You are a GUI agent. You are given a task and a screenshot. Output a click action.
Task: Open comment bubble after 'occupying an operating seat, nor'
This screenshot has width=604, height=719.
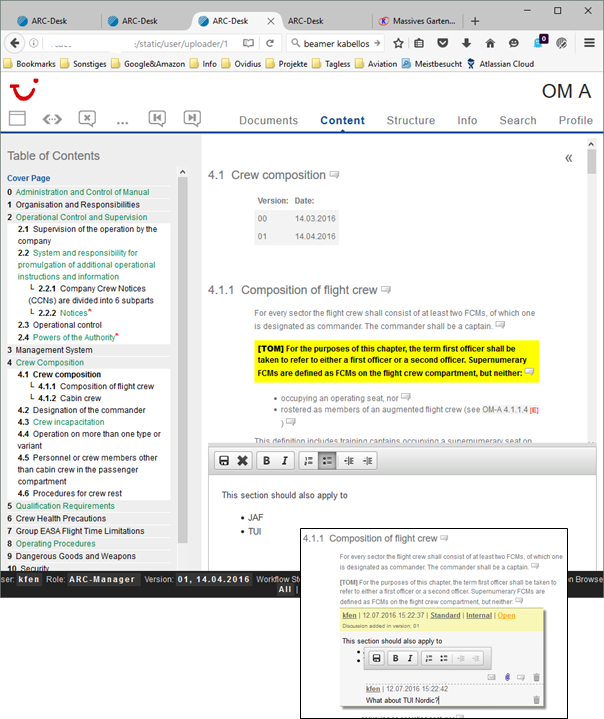coord(406,397)
